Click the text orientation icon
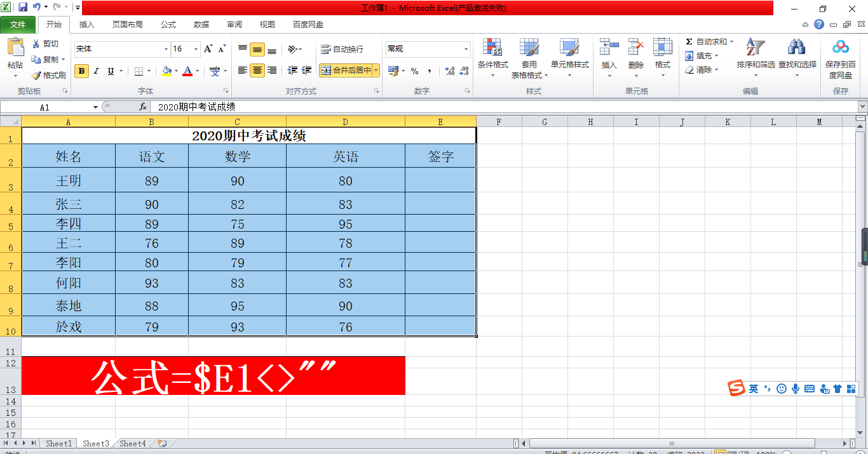The height and width of the screenshot is (454, 868). [292, 49]
